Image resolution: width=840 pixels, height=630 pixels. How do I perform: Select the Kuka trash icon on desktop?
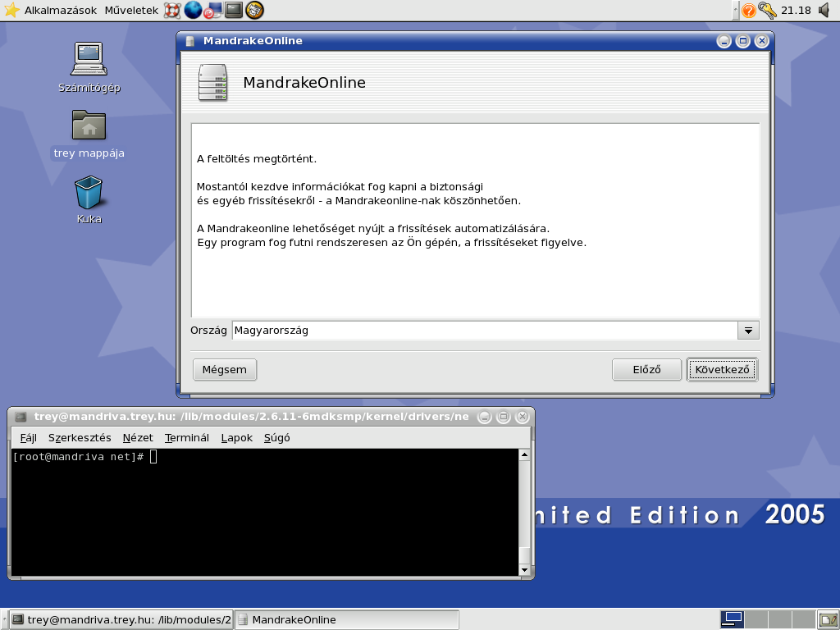pyautogui.click(x=89, y=200)
